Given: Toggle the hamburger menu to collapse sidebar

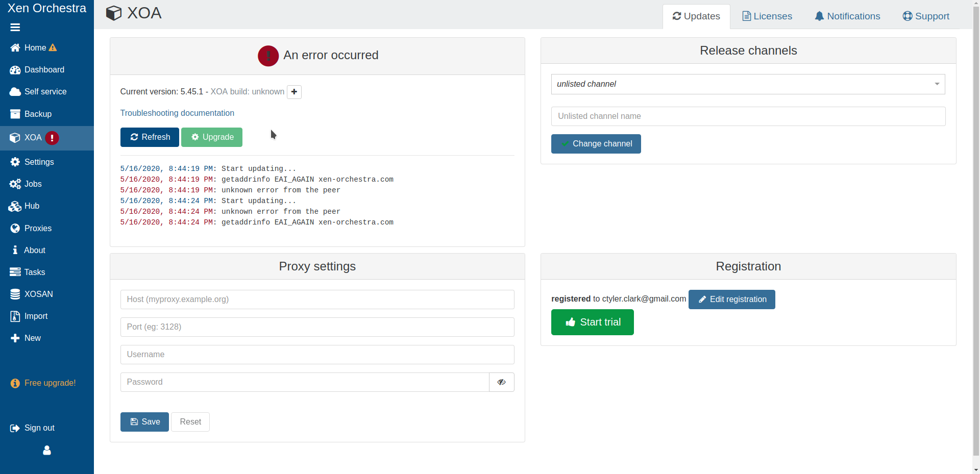Looking at the screenshot, I should click(x=15, y=28).
